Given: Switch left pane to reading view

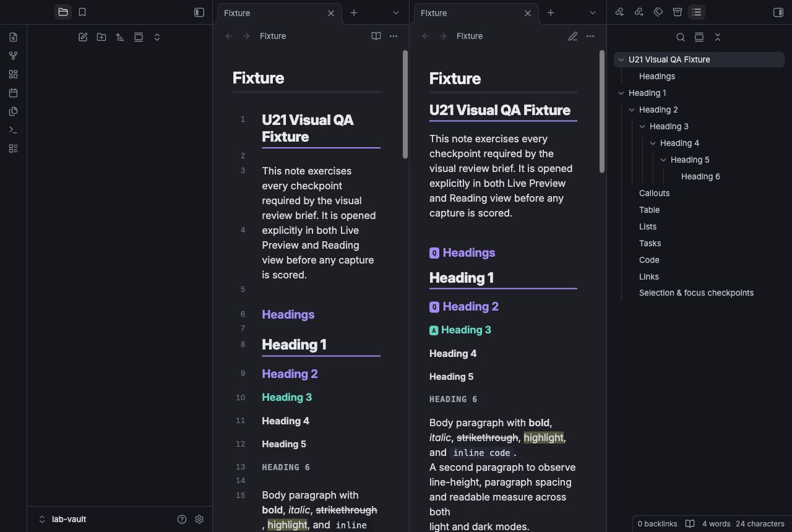Looking at the screenshot, I should 376,36.
